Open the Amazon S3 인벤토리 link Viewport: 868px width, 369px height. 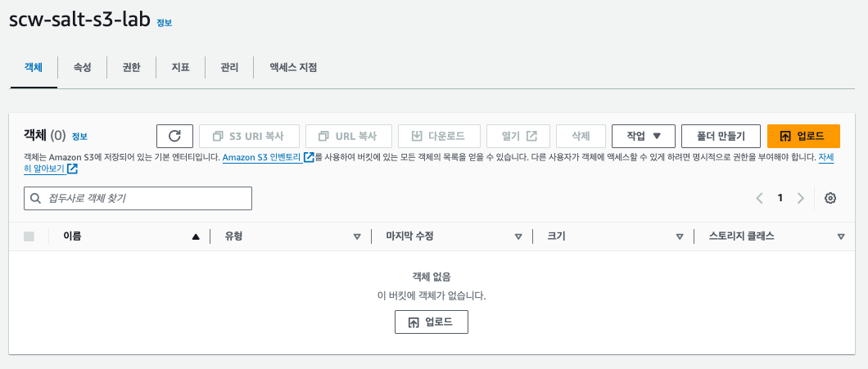pyautogui.click(x=262, y=157)
